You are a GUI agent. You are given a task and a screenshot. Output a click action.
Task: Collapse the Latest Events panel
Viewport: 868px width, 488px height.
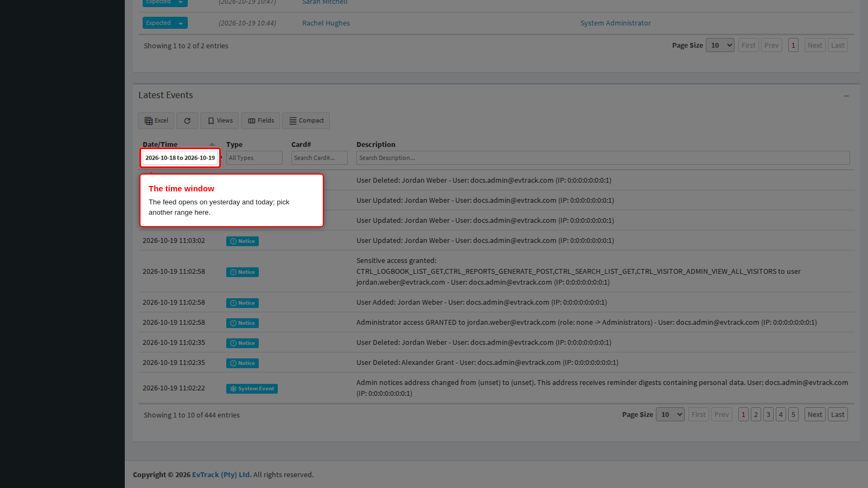[x=846, y=96]
